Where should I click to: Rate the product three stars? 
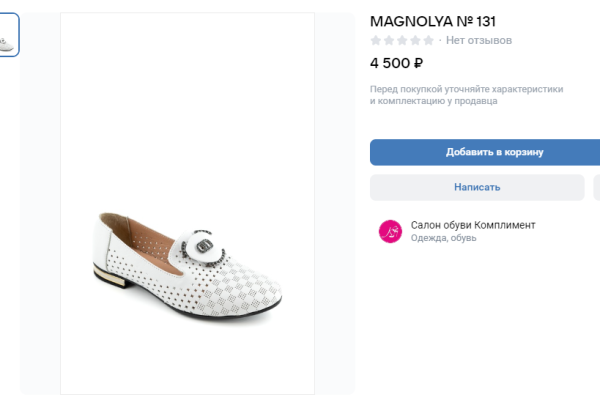click(401, 41)
